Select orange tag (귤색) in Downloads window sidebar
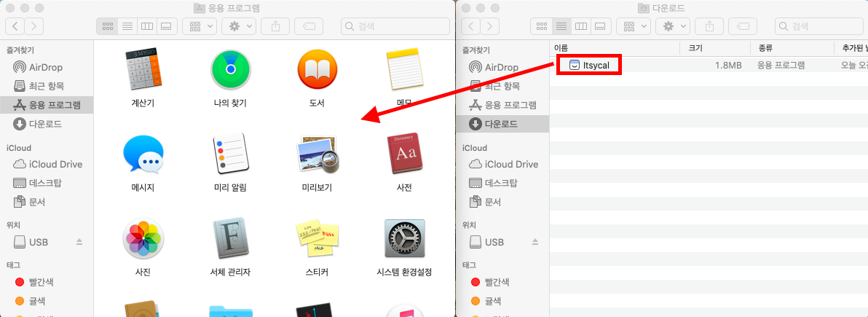 (x=502, y=301)
